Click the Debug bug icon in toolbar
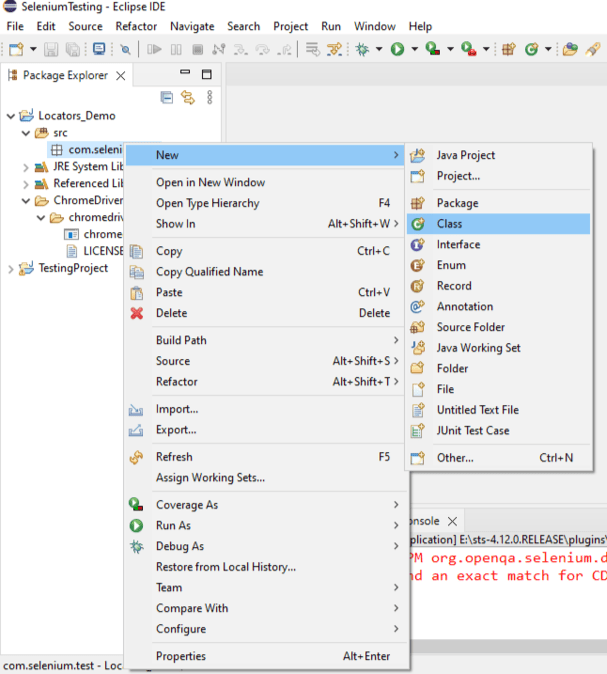Image resolution: width=607 pixels, height=674 pixels. [362, 49]
